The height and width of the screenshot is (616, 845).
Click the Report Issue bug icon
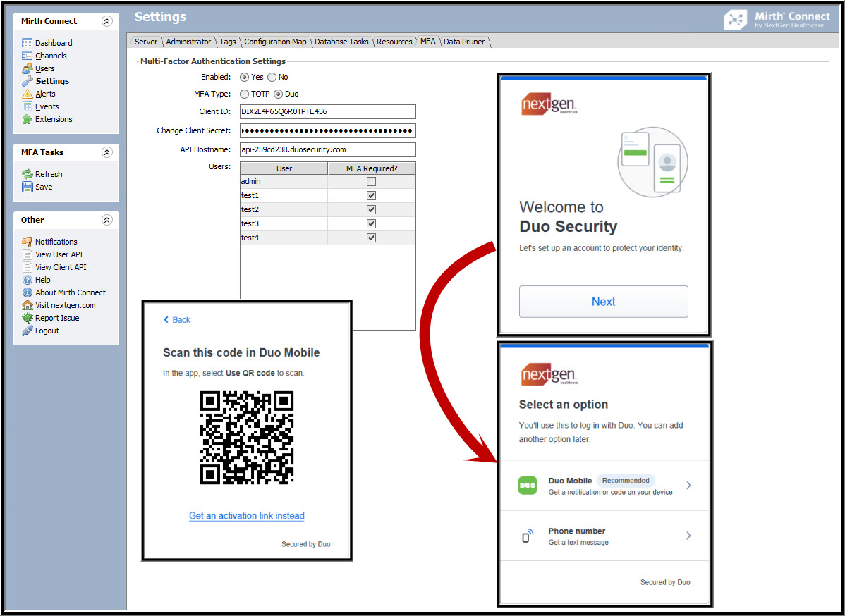[x=28, y=318]
